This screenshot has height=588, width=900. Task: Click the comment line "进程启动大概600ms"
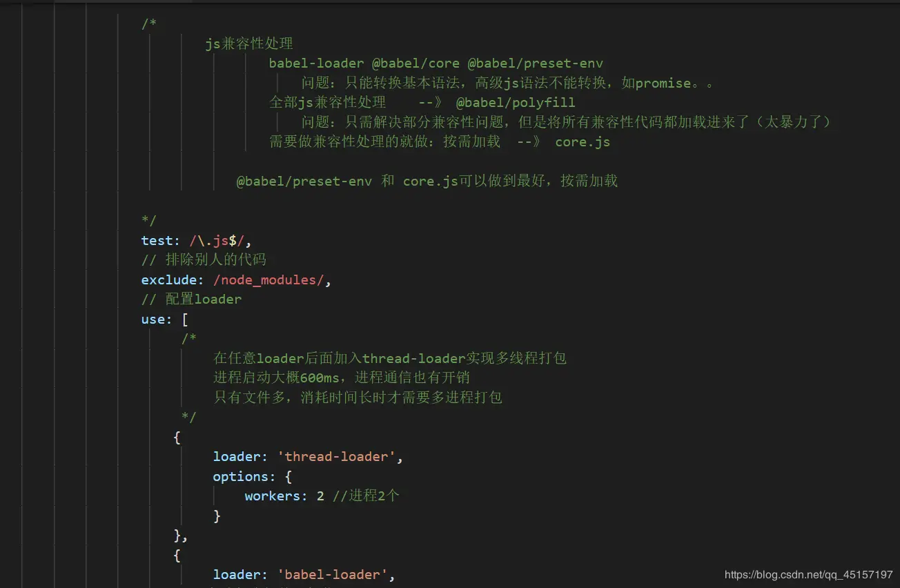342,378
